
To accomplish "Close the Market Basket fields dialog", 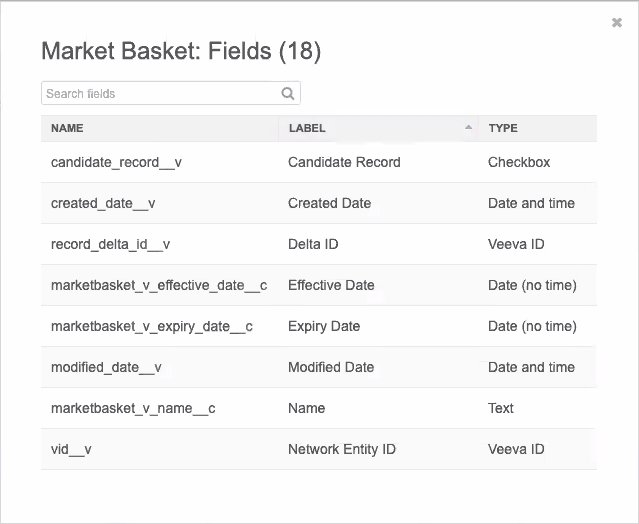I will [617, 23].
